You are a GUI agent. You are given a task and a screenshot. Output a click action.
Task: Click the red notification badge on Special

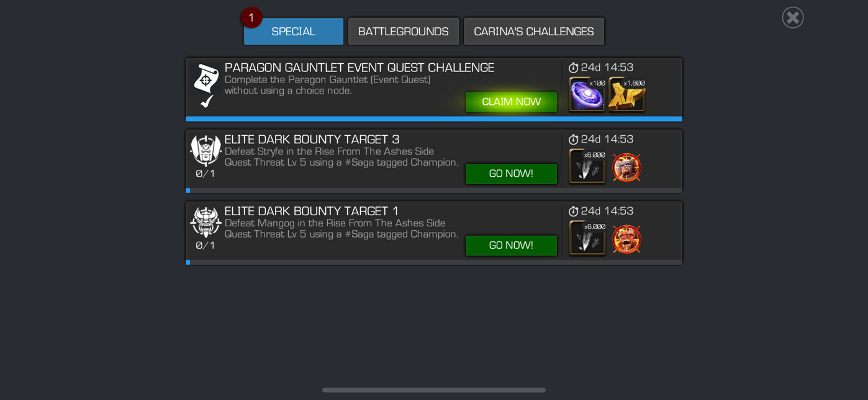pyautogui.click(x=251, y=17)
